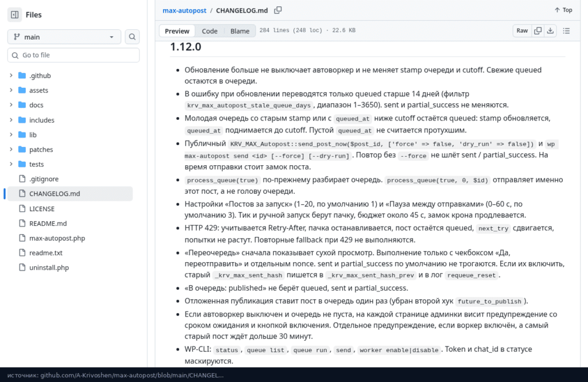588x382 pixels.
Task: Click the file search magnifier button
Action: 132,37
